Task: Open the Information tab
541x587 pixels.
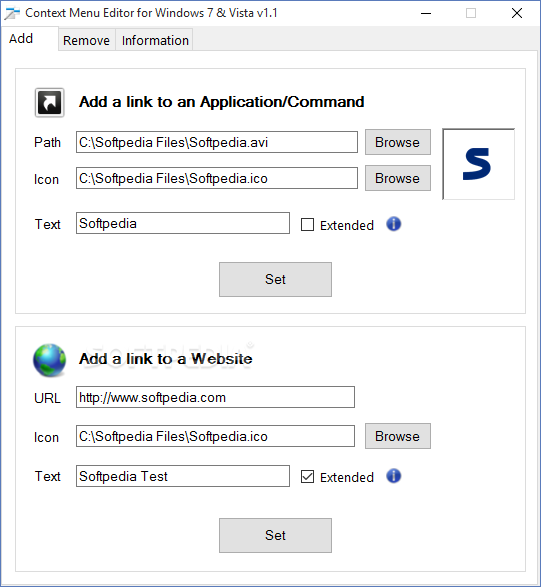Action: click(x=155, y=40)
